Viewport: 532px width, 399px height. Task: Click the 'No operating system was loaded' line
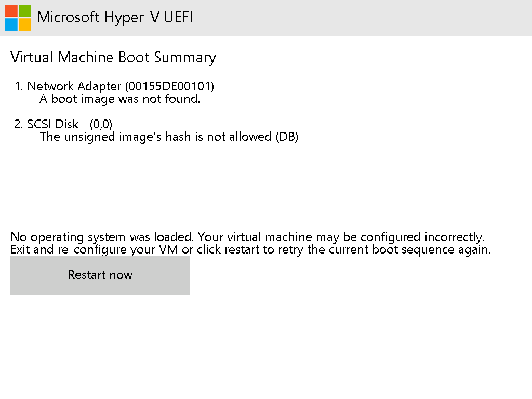[247, 237]
